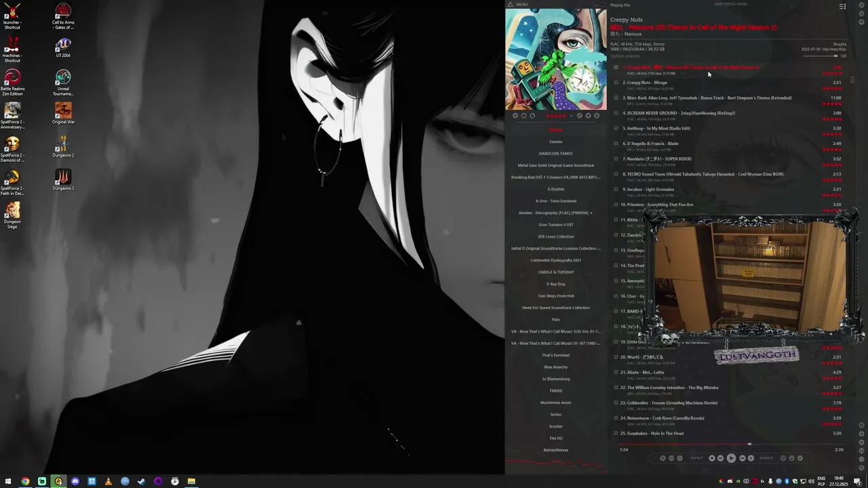
Task: Open the SEB Lossy Collection playlist
Action: (x=556, y=237)
